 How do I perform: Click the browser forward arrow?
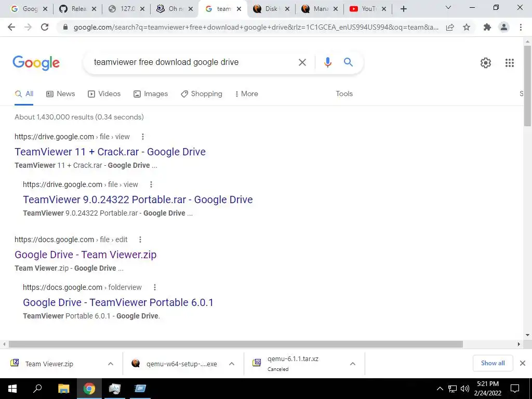pyautogui.click(x=28, y=27)
